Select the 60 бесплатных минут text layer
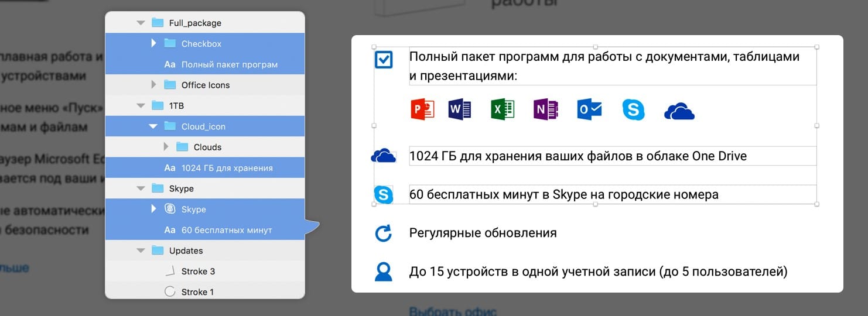The image size is (868, 316). (205, 230)
